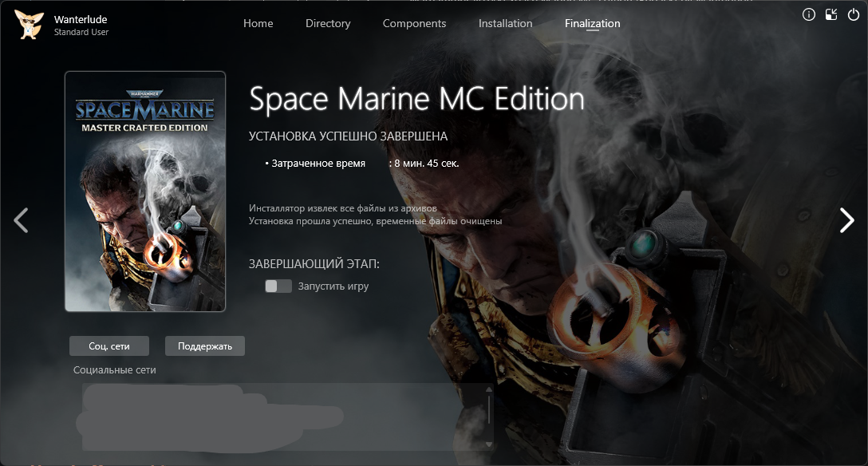Image resolution: width=868 pixels, height=466 pixels.
Task: Click the social networks text box
Action: point(279,417)
